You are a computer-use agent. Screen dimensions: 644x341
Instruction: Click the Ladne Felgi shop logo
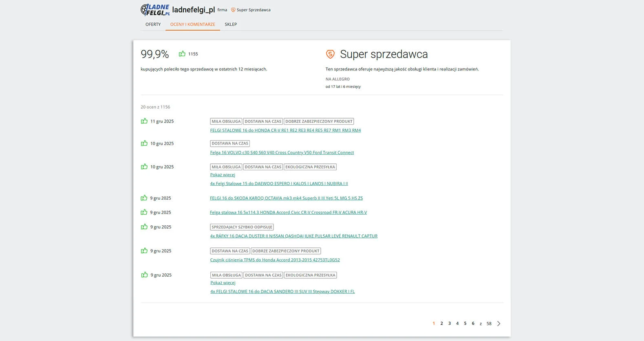click(155, 10)
